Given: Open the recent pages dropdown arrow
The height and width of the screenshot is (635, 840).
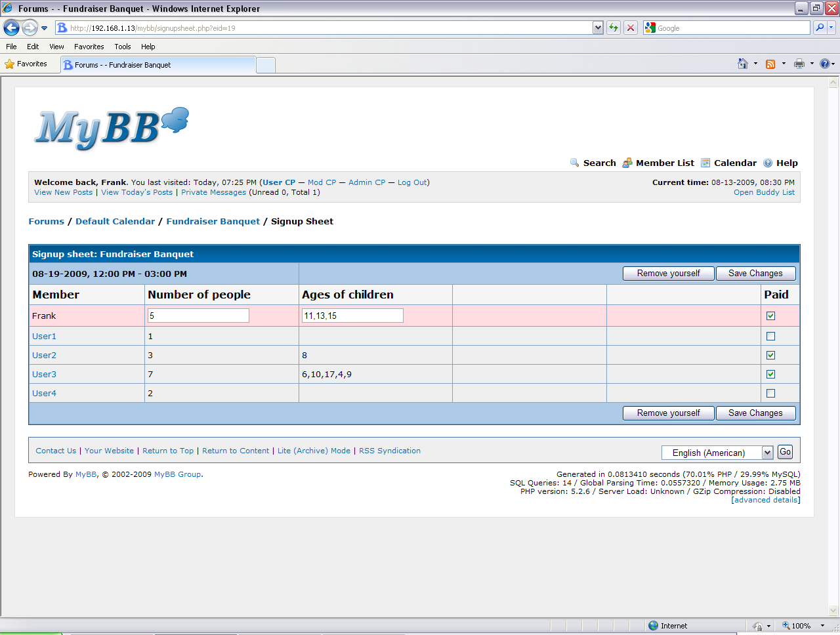Looking at the screenshot, I should click(x=44, y=28).
